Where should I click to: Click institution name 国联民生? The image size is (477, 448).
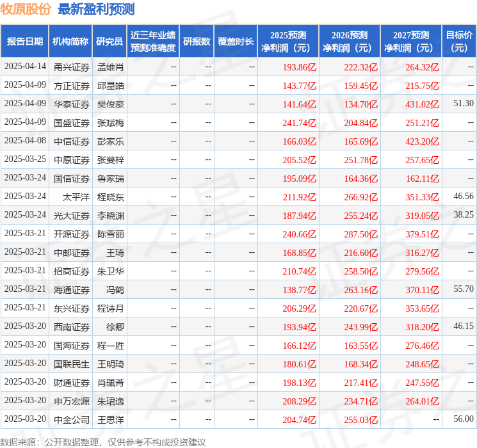tap(72, 364)
